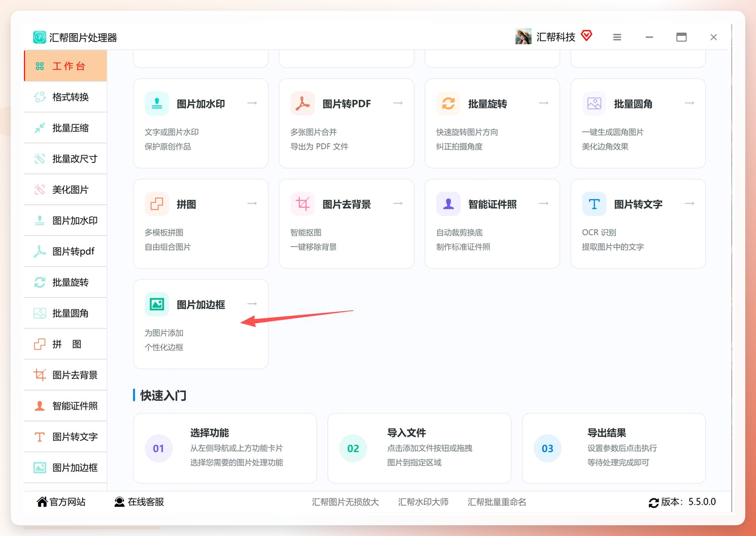Open sidebar item 图片去背景

pos(65,375)
